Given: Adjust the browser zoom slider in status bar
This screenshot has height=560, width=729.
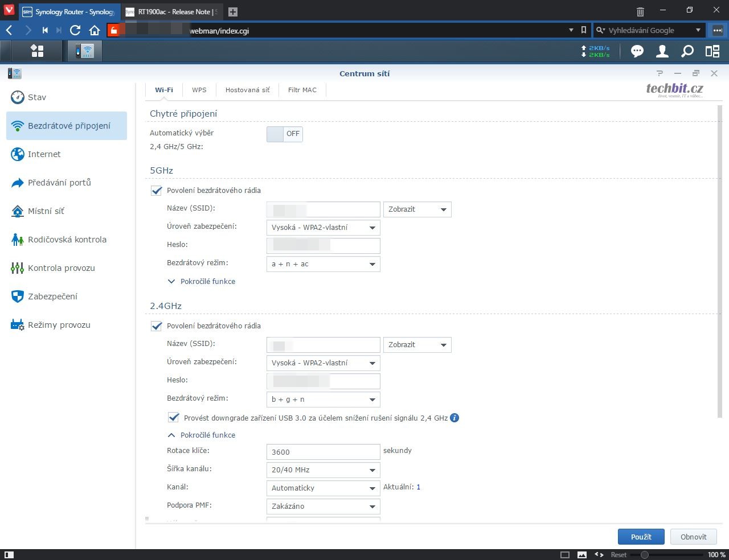Looking at the screenshot, I should pos(644,554).
